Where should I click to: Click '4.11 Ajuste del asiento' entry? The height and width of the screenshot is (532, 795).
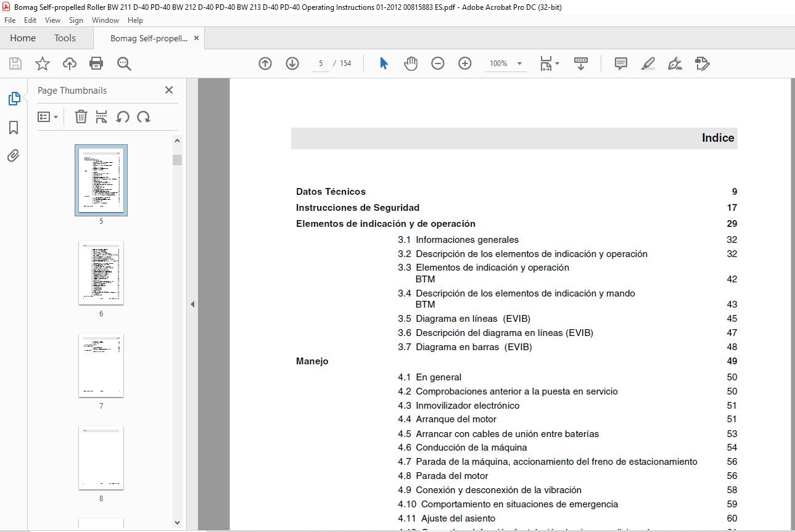click(447, 518)
